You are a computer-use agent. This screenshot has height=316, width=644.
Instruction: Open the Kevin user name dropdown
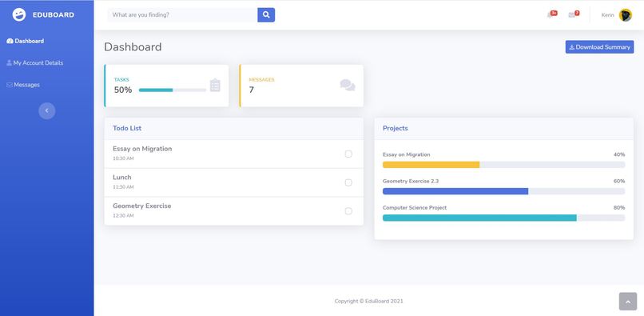(607, 15)
